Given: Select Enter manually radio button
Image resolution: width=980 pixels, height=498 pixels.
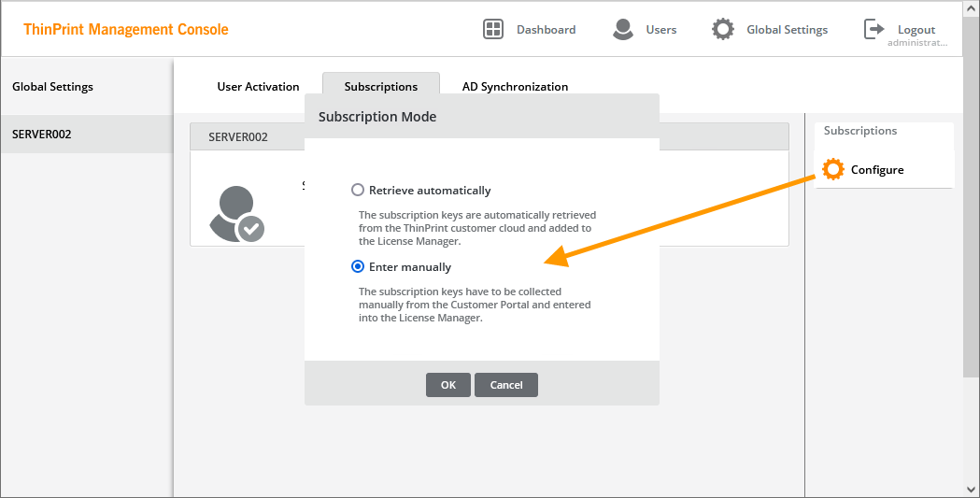Looking at the screenshot, I should click(x=358, y=267).
